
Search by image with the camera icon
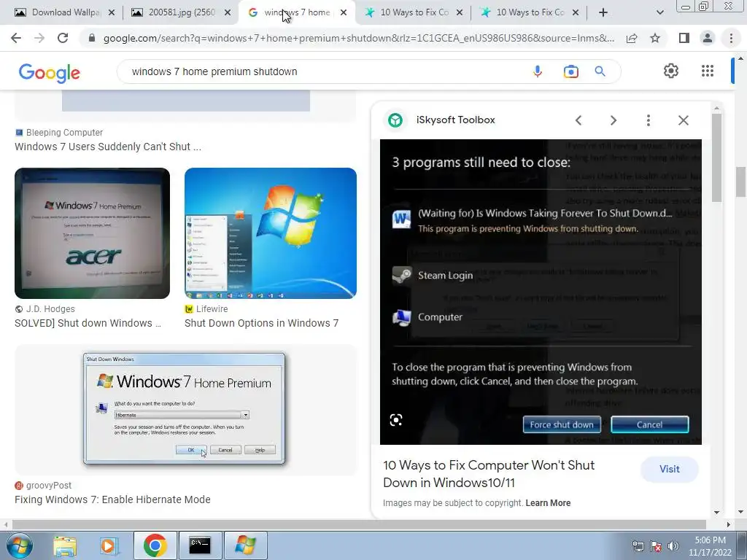point(570,71)
